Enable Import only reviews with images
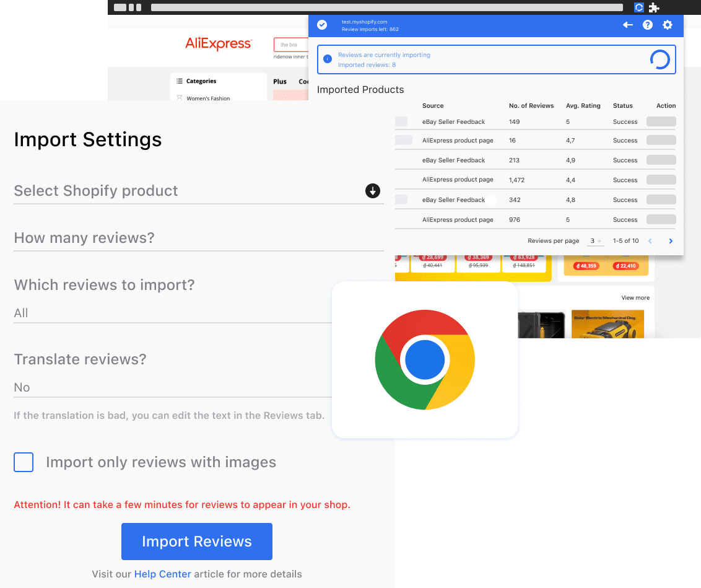The height and width of the screenshot is (588, 701). [24, 462]
